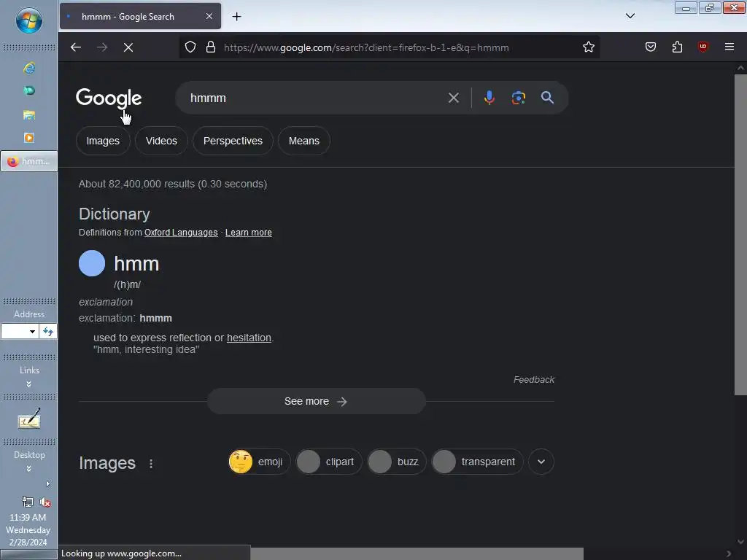Click the horizontal scrollbar thumb
Screen dimensions: 747x560
[417, 554]
